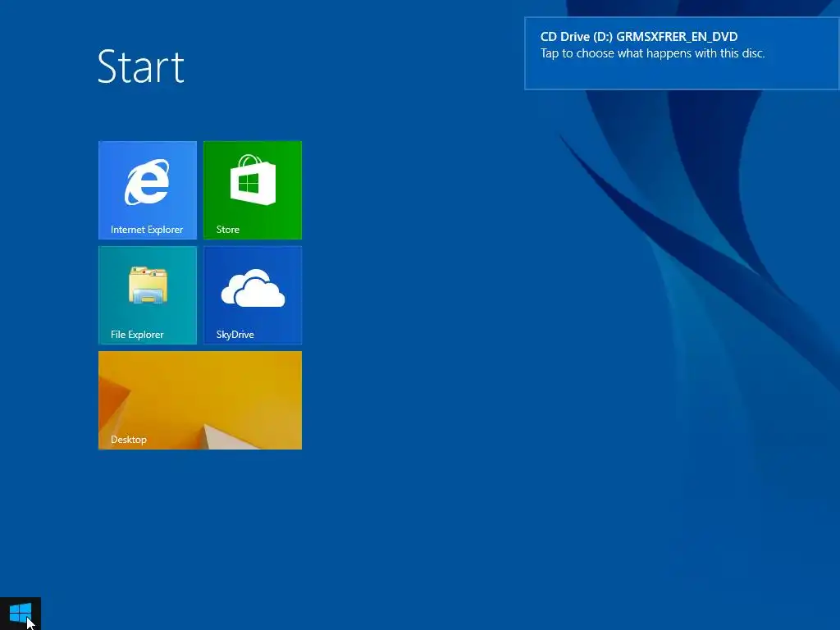Open the SkyDrive tile
The width and height of the screenshot is (840, 630).
coord(253,295)
